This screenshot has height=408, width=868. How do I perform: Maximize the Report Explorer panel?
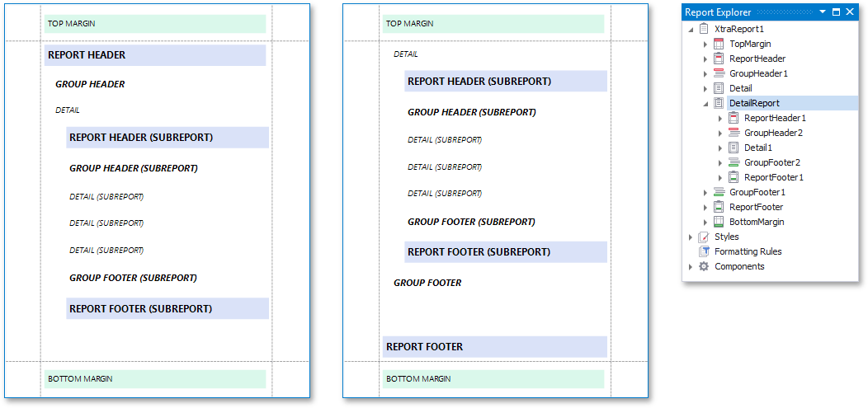coord(837,12)
